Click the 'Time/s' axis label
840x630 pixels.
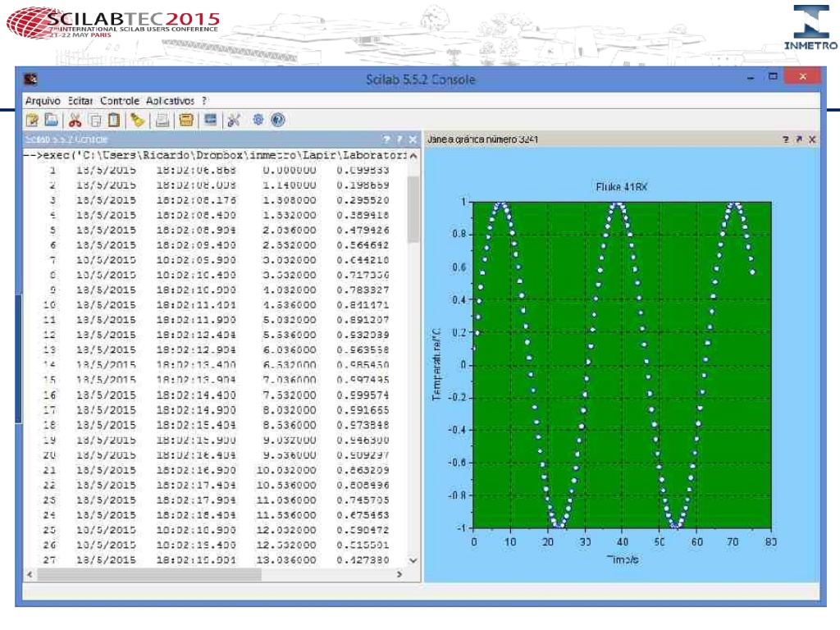pos(623,559)
